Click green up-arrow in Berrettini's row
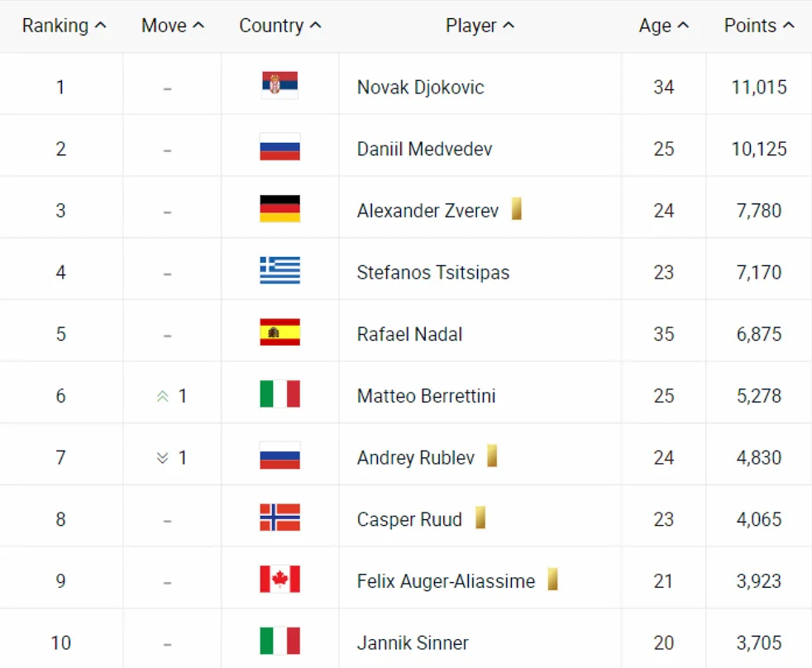The image size is (812, 668). pos(163,397)
